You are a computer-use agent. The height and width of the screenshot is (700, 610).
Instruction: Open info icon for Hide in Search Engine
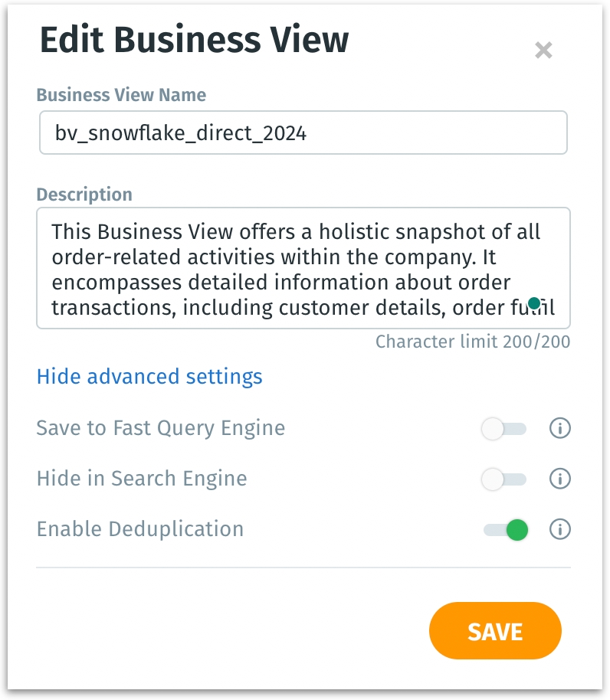[x=559, y=479]
